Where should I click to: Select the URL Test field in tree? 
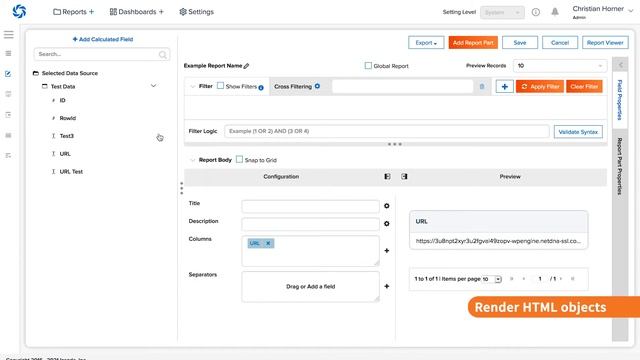71,172
